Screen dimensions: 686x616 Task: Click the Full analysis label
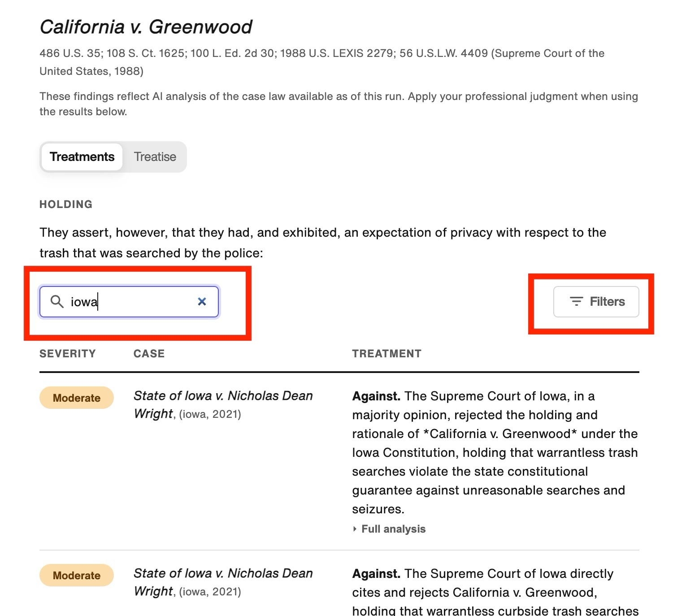pyautogui.click(x=393, y=529)
